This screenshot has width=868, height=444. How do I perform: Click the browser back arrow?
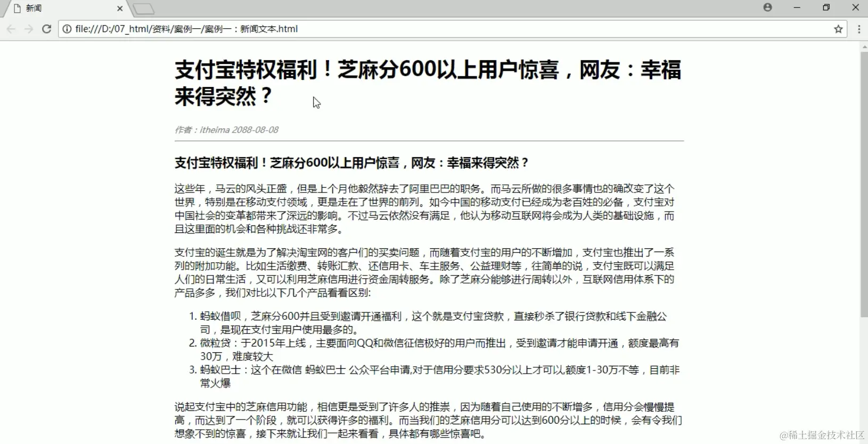coord(11,29)
